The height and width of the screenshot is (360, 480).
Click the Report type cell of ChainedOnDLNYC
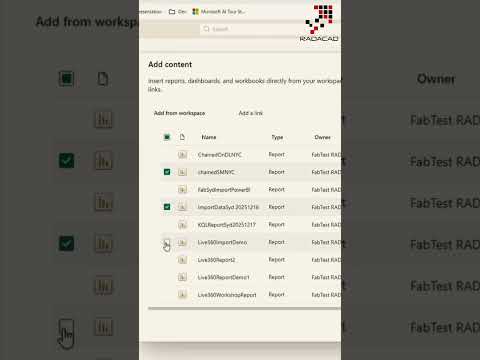(x=277, y=155)
